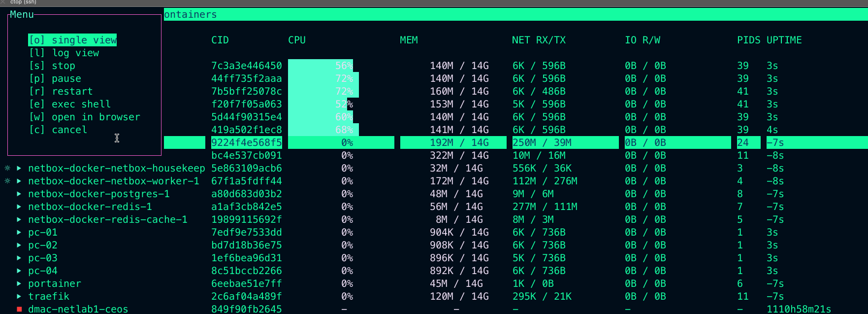Select the single view menu option
868x314 pixels.
pyautogui.click(x=72, y=40)
